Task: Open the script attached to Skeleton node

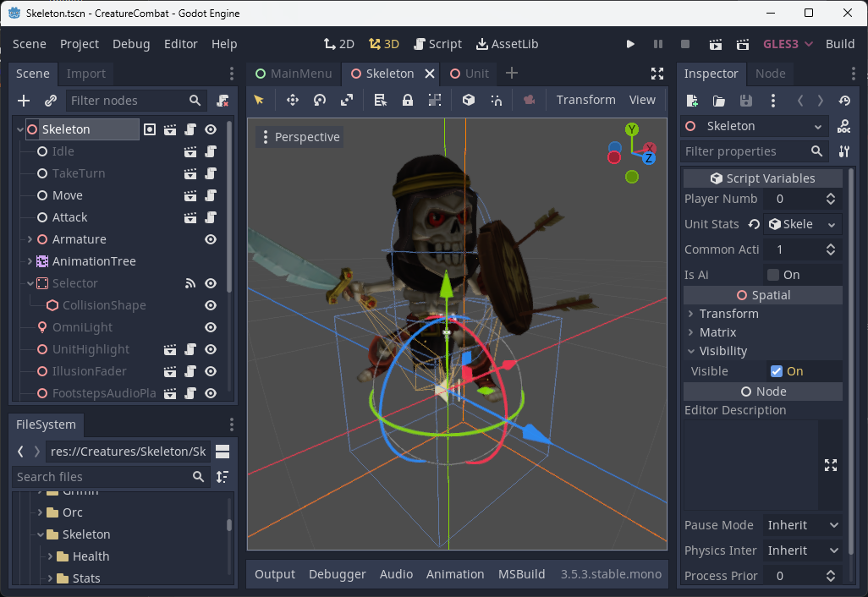Action: 190,129
